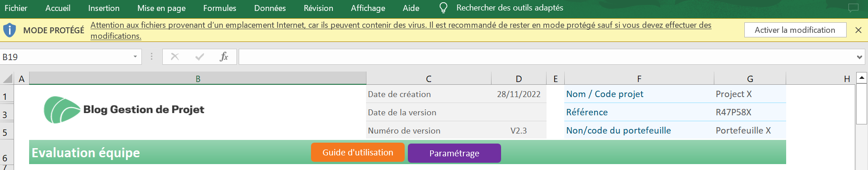
Task: Click the vertical scrollbar up arrow
Action: coord(862,78)
